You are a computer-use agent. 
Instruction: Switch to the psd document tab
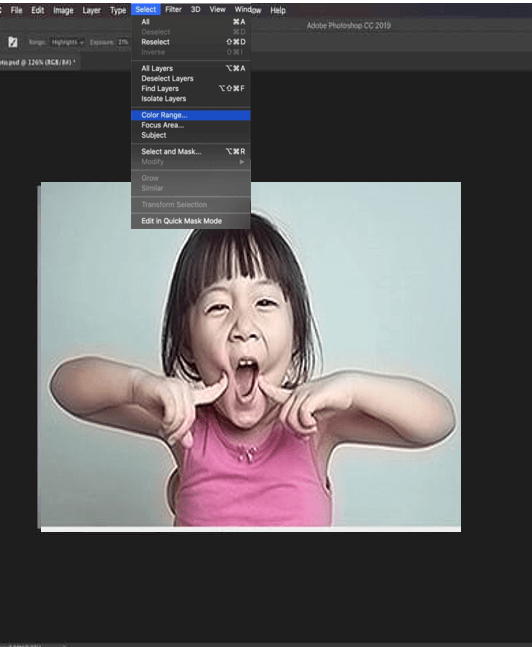(38, 62)
